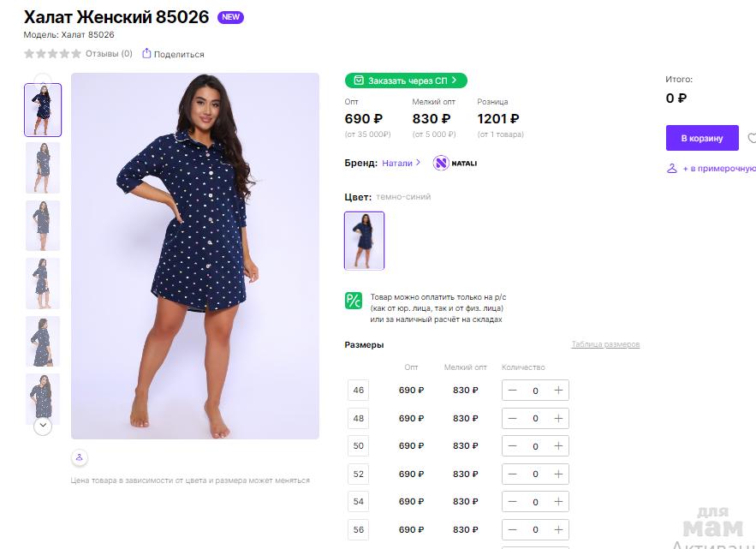Open the reviews link 'Отзывы (0)'
The width and height of the screenshot is (756, 549).
[x=109, y=54]
